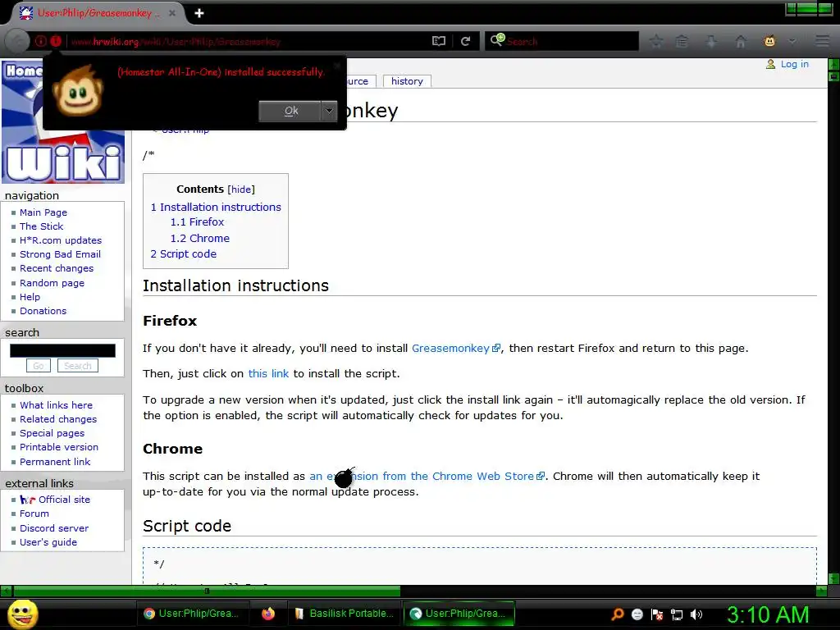The image size is (840, 630).
Task: Show site information icon in address bar
Action: [41, 41]
